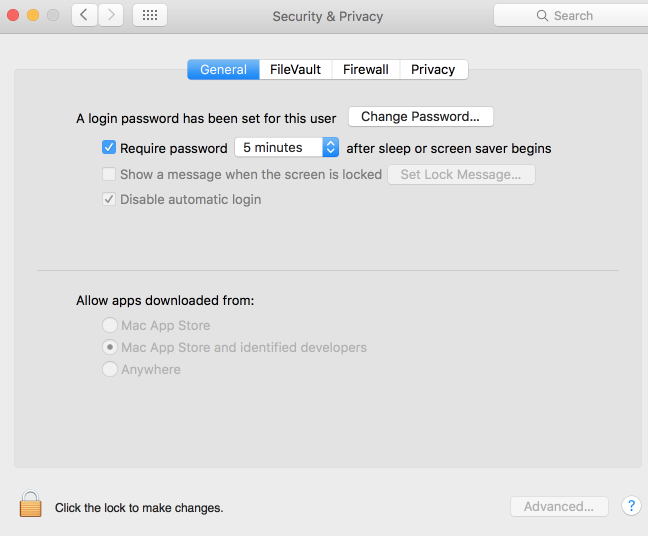Show all preferences with the grid icon

tap(150, 15)
